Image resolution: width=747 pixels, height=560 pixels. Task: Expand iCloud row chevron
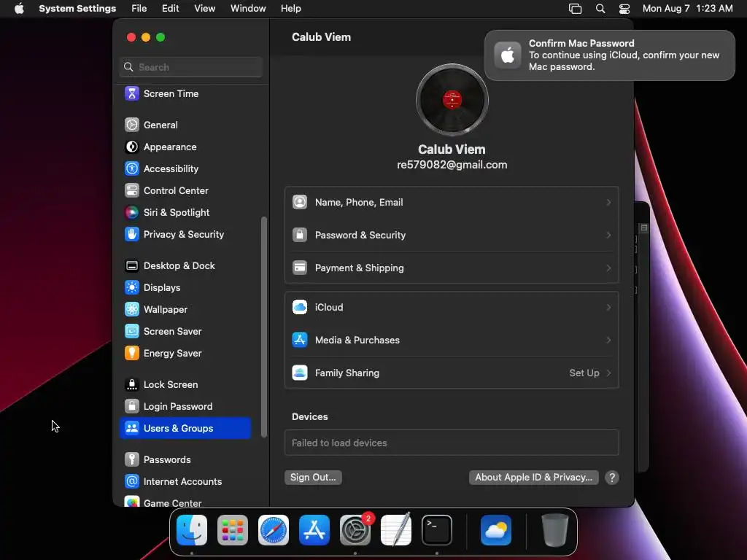[608, 308]
